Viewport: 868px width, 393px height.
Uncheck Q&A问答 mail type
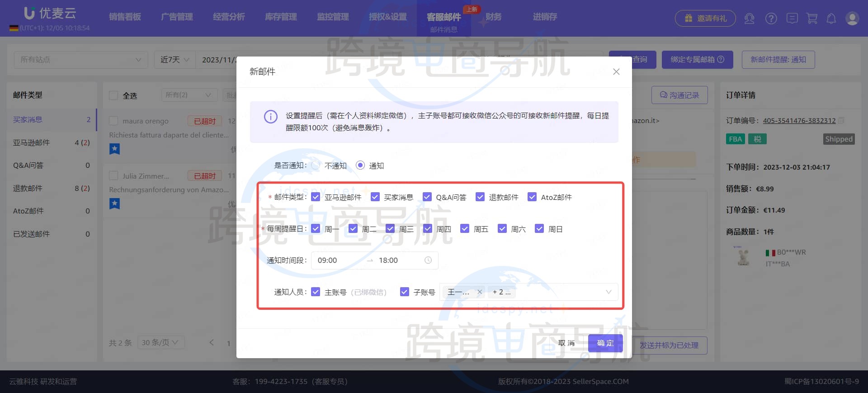coord(427,197)
